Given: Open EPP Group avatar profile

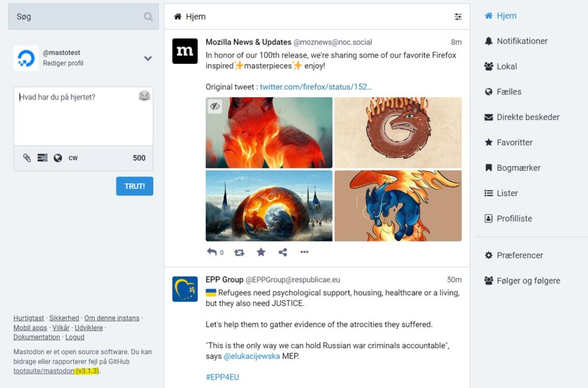Looking at the screenshot, I should [x=185, y=289].
